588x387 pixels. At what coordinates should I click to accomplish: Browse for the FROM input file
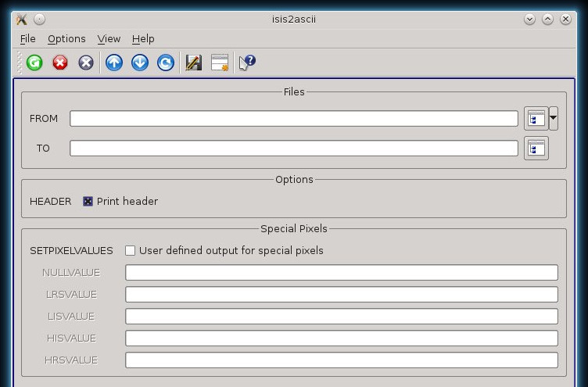(536, 119)
